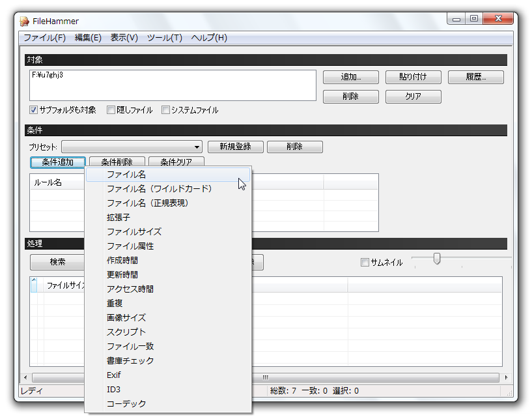532x419 pixels.
Task: Click the 追加... button in 対象 section
Action: pos(351,77)
